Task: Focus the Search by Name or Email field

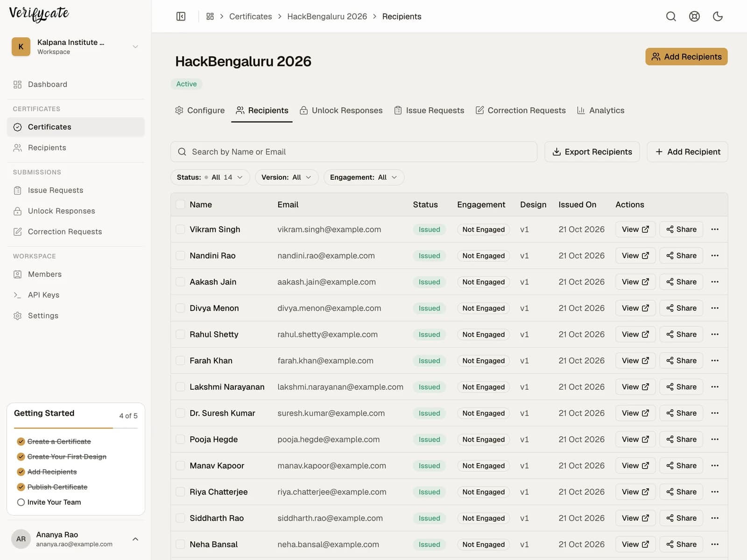Action: (354, 152)
